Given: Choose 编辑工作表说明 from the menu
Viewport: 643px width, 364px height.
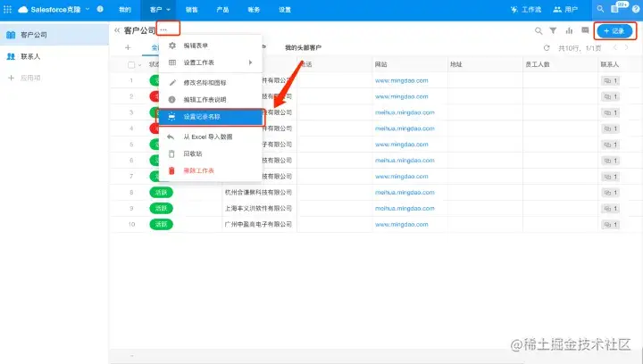Looking at the screenshot, I should point(211,100).
